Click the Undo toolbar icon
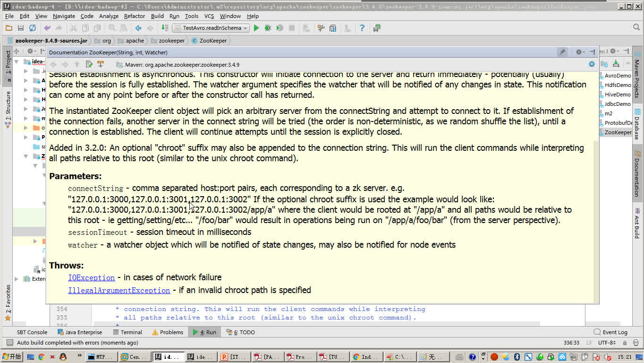This screenshot has height=363, width=644. pos(47,28)
